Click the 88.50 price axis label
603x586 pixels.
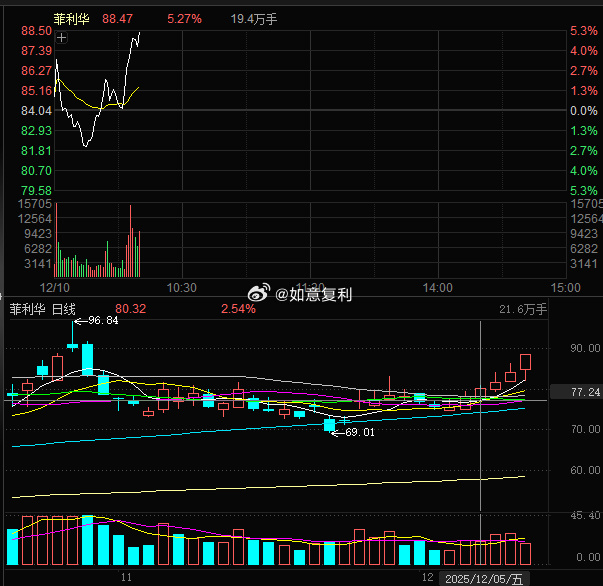pyautogui.click(x=37, y=31)
